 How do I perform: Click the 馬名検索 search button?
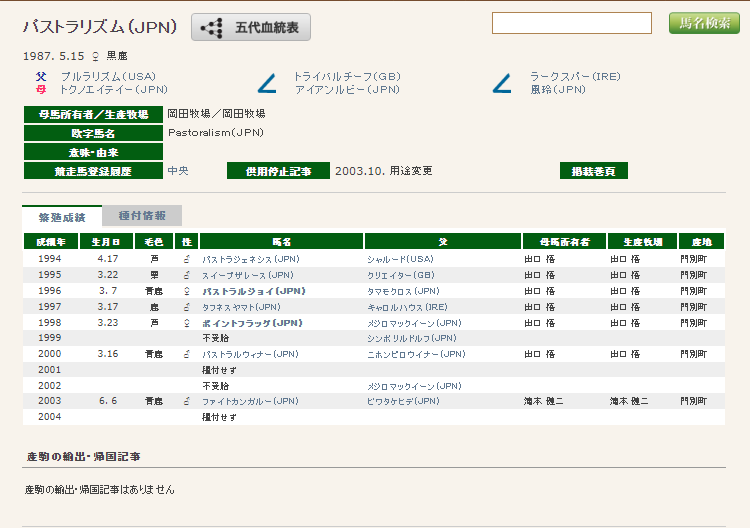[x=704, y=23]
